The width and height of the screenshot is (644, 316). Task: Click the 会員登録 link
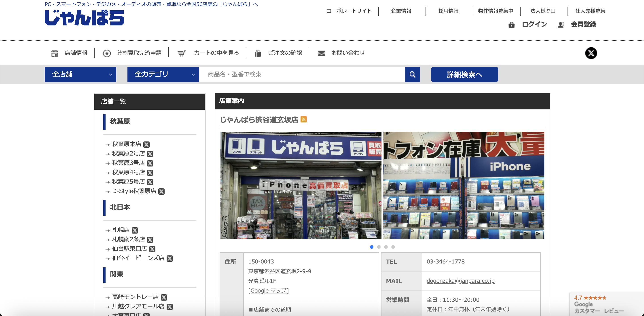tap(583, 24)
